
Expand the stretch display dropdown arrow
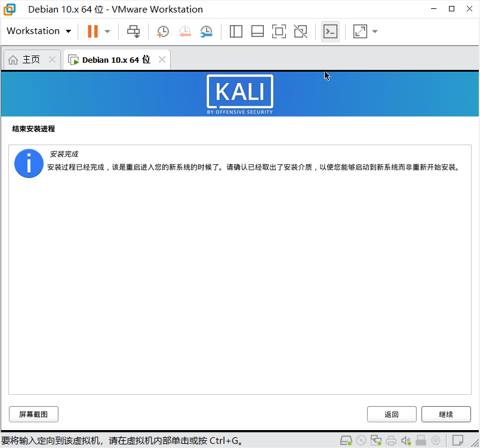tap(375, 31)
